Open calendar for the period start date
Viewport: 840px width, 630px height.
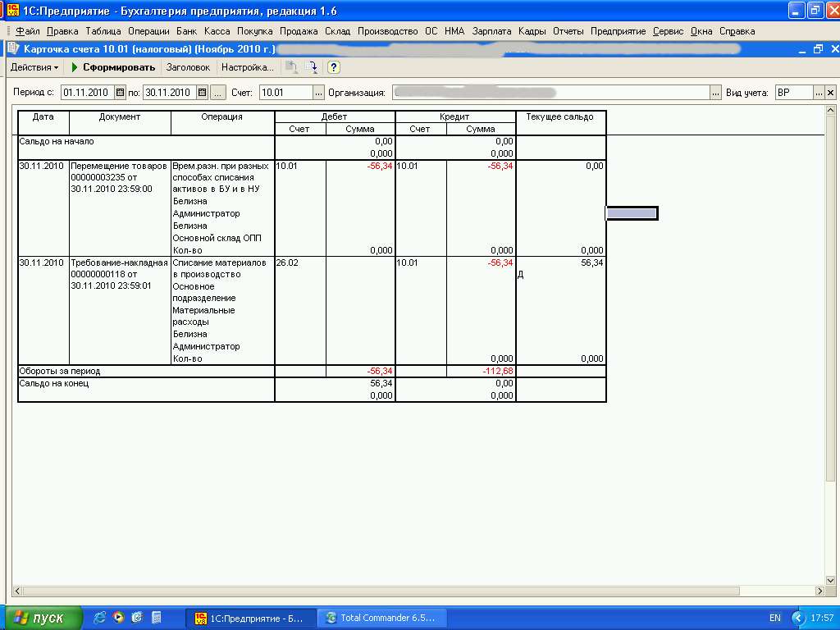120,93
